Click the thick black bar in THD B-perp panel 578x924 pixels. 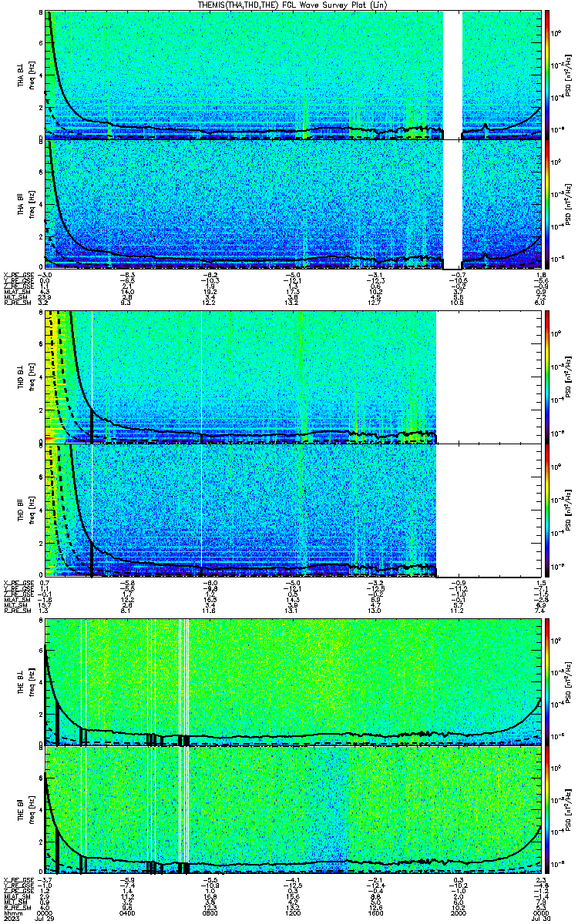tap(92, 425)
